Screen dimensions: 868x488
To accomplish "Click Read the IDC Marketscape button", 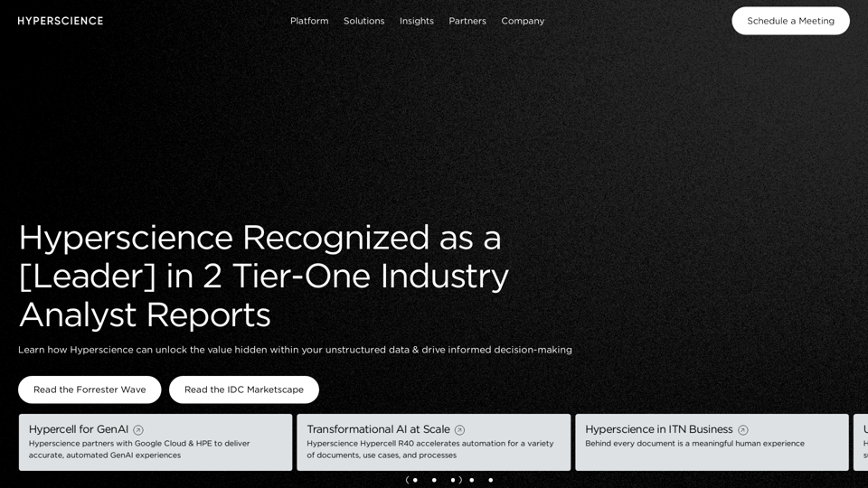I will pyautogui.click(x=244, y=389).
